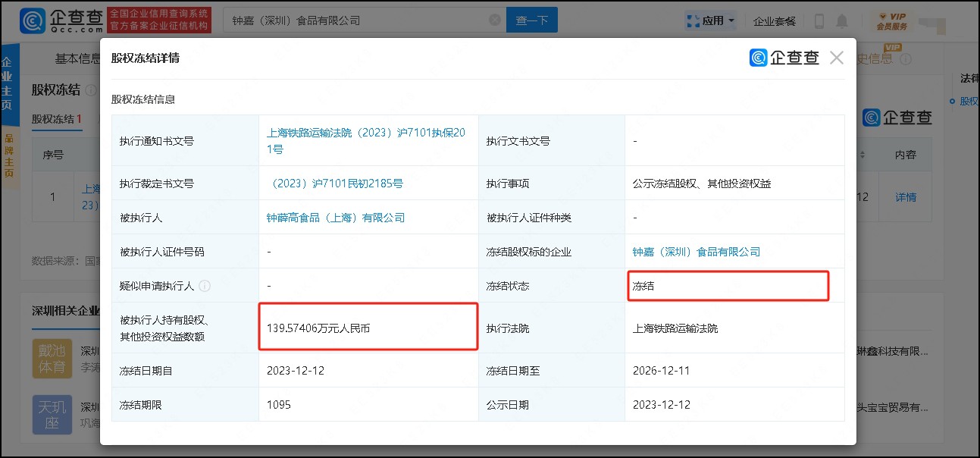Open the VIP 会员服务 icon
The image size is (980, 458).
(x=891, y=20)
